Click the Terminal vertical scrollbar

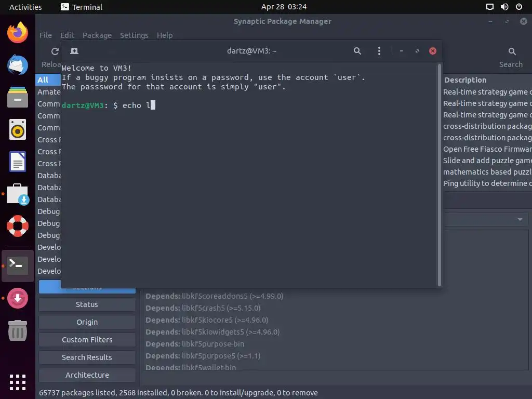tap(440, 175)
